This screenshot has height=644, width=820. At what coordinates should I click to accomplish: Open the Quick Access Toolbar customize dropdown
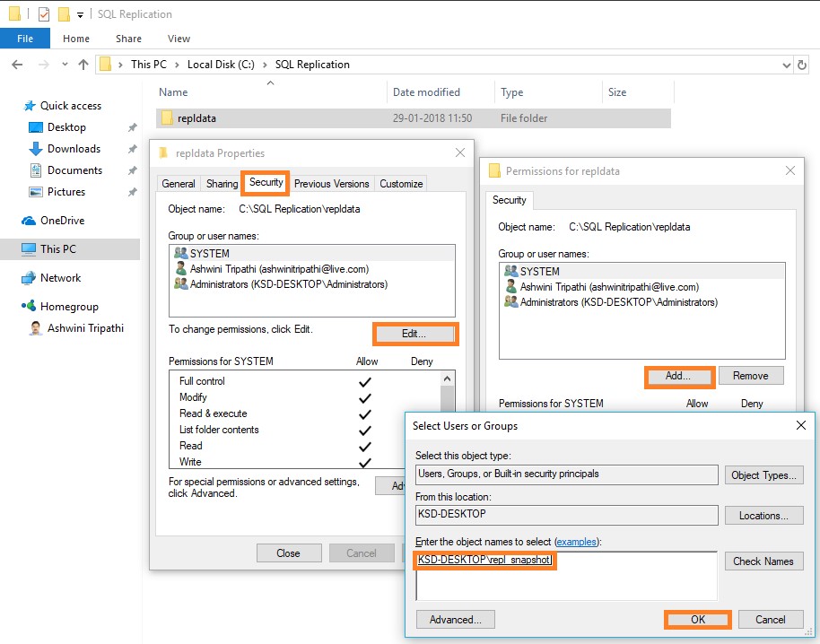[80, 15]
